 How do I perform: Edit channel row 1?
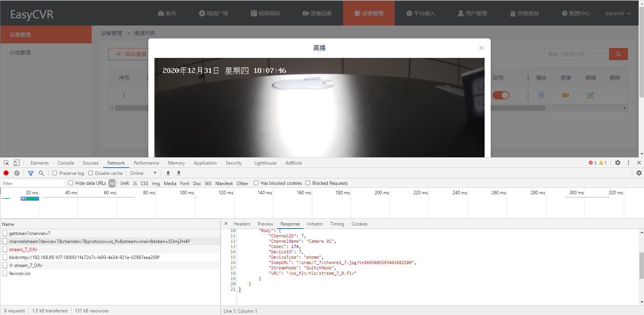pos(590,95)
